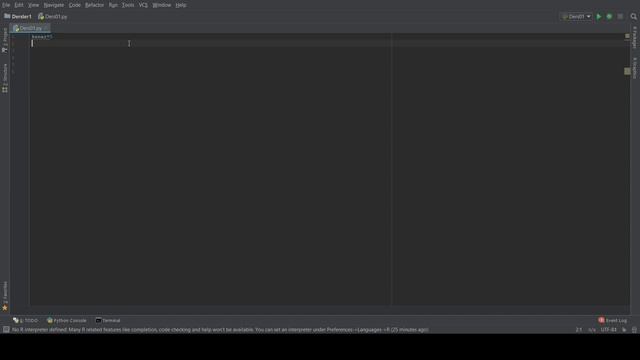This screenshot has width=640, height=360.
Task: Open the R Packages right sidebar tab
Action: (x=635, y=38)
